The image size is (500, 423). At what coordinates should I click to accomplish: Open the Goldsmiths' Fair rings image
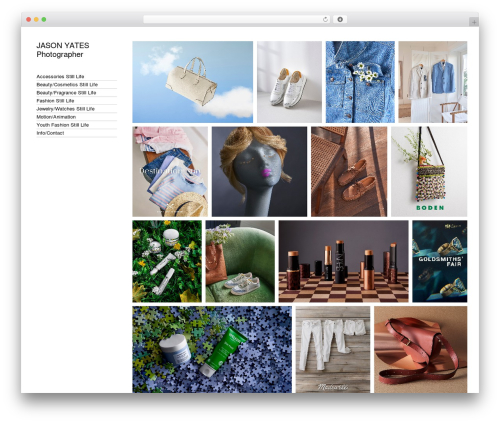point(440,261)
